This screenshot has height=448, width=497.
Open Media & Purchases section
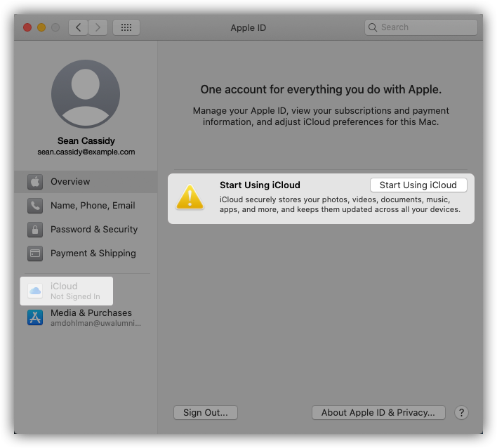(86, 317)
